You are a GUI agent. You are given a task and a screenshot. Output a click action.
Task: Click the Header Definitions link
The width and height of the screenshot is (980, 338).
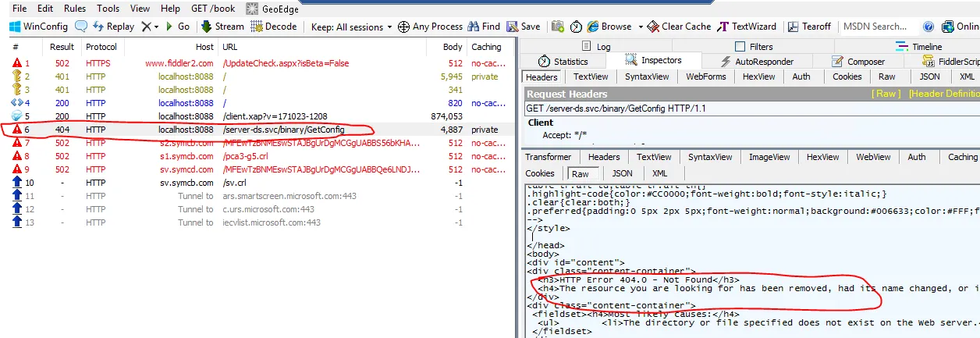pyautogui.click(x=944, y=94)
